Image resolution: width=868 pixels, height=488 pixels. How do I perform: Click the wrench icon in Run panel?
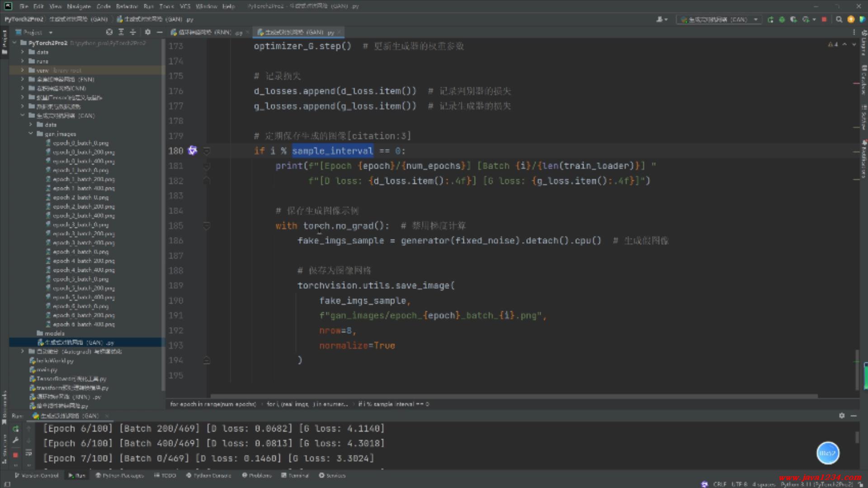tap(15, 440)
